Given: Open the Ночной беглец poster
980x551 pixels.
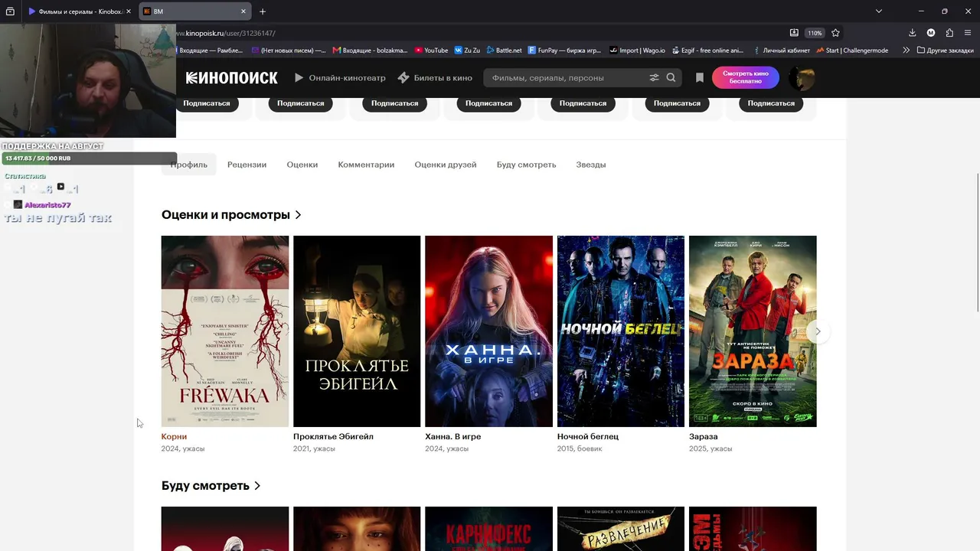Looking at the screenshot, I should [621, 331].
